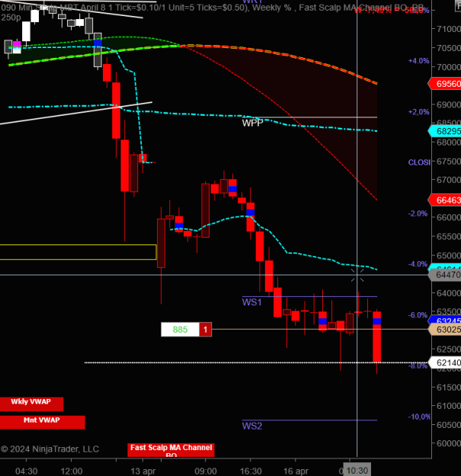Image resolution: width=461 pixels, height=476 pixels.
Task: Click the chart title text with MBT April
Action: coord(213,8)
